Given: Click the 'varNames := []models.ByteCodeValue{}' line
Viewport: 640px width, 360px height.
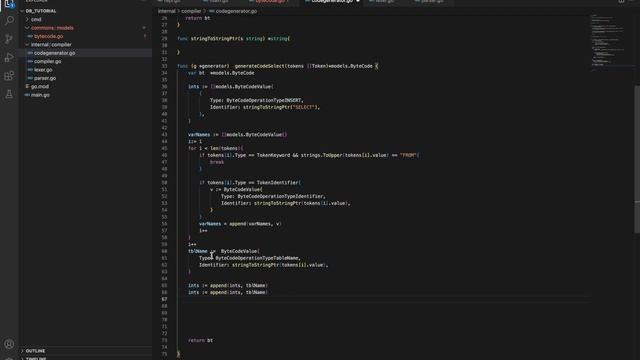Looking at the screenshot, I should [x=238, y=135].
